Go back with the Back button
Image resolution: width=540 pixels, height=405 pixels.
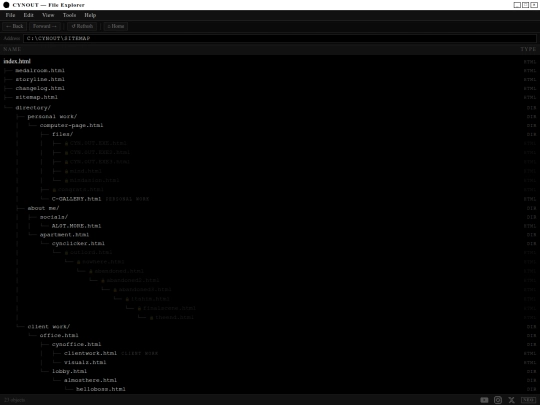click(14, 26)
